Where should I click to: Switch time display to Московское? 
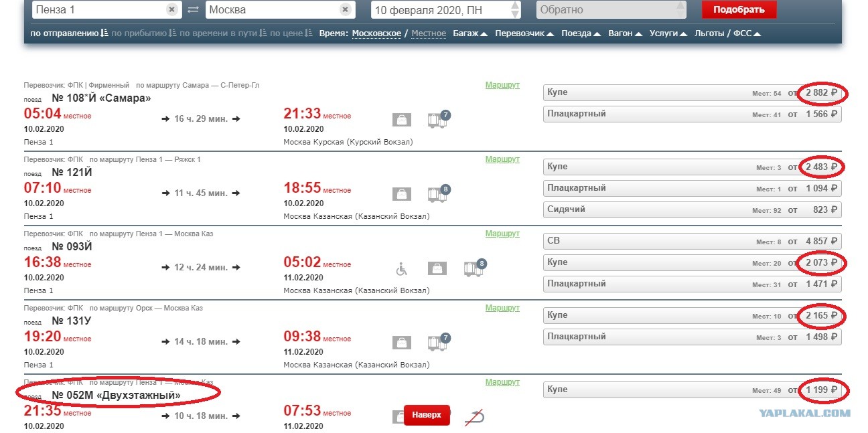[376, 33]
